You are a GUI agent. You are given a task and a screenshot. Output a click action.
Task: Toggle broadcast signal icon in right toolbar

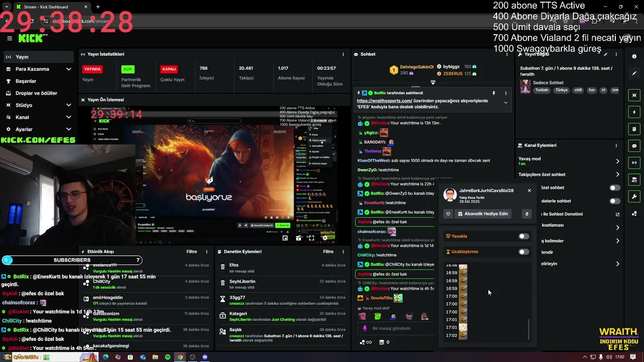click(634, 162)
